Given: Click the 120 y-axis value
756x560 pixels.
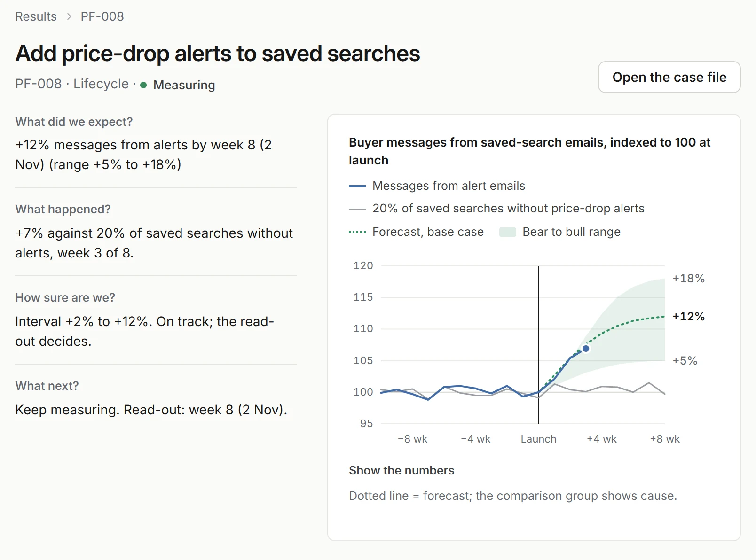Looking at the screenshot, I should 363,265.
